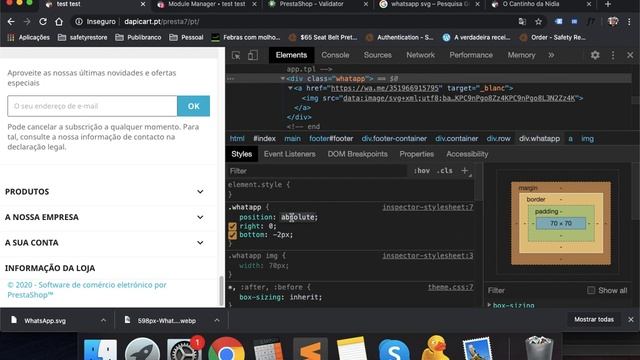
Task: Open the Chrome three-dot menu
Action: pyautogui.click(x=629, y=22)
